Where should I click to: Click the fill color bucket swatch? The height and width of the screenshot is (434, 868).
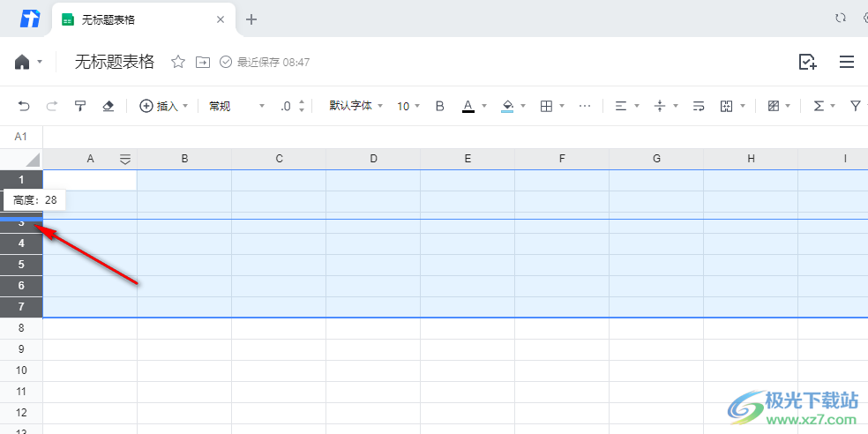click(x=507, y=106)
